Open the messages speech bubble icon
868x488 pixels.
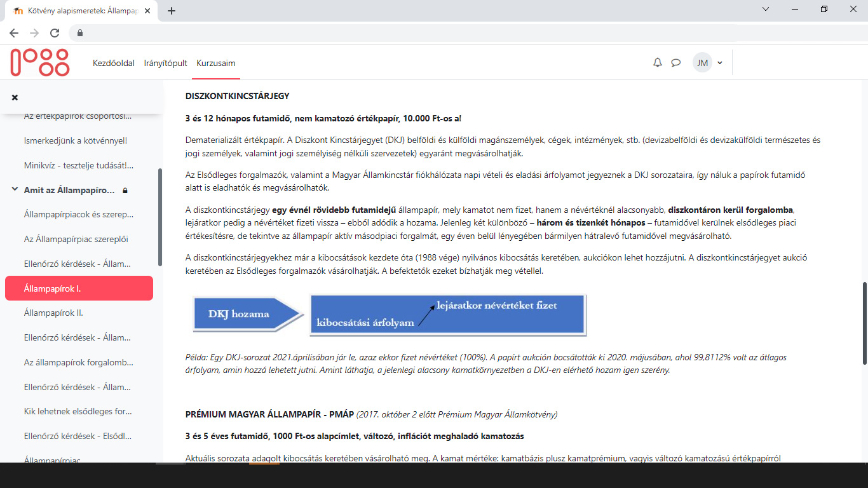(x=676, y=63)
